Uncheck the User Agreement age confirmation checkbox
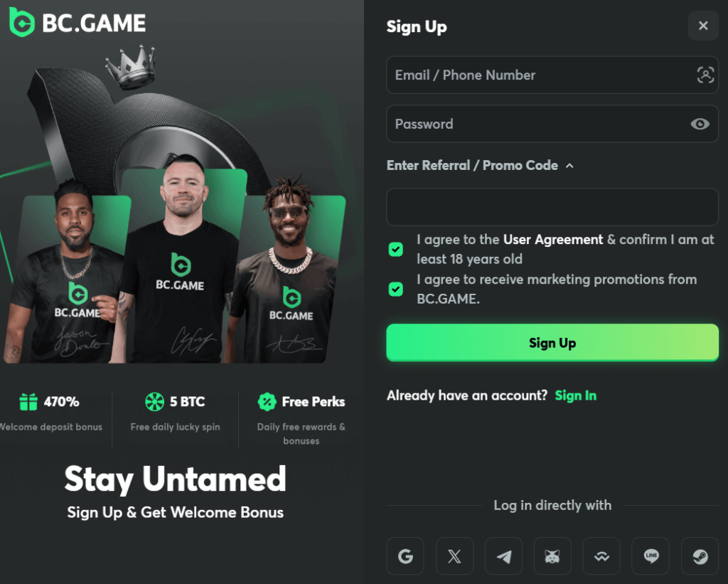728x584 pixels. click(395, 250)
